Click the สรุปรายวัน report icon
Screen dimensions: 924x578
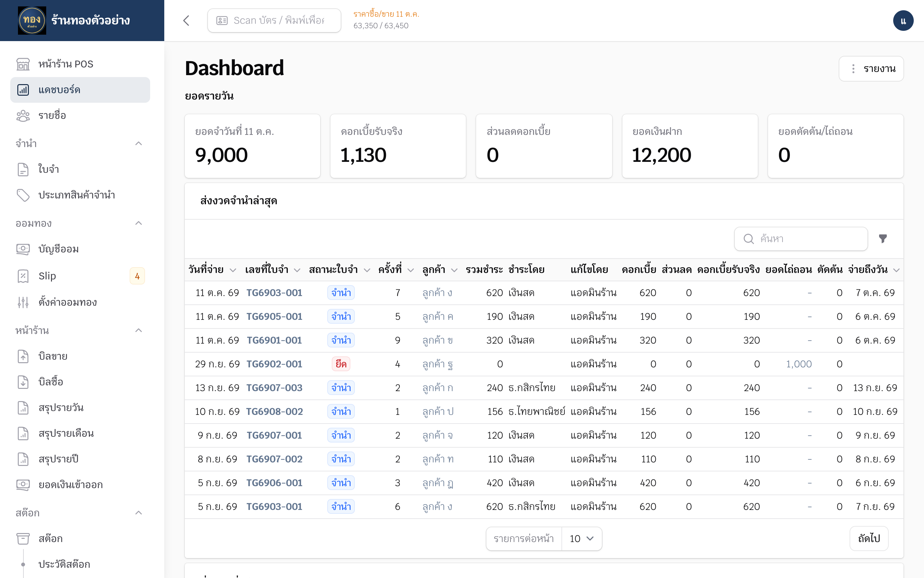pos(23,408)
